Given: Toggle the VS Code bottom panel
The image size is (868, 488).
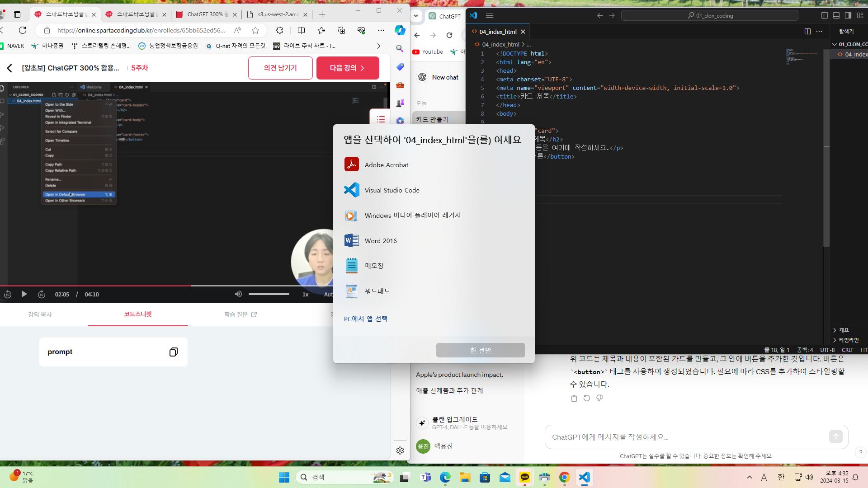Looking at the screenshot, I should (836, 15).
